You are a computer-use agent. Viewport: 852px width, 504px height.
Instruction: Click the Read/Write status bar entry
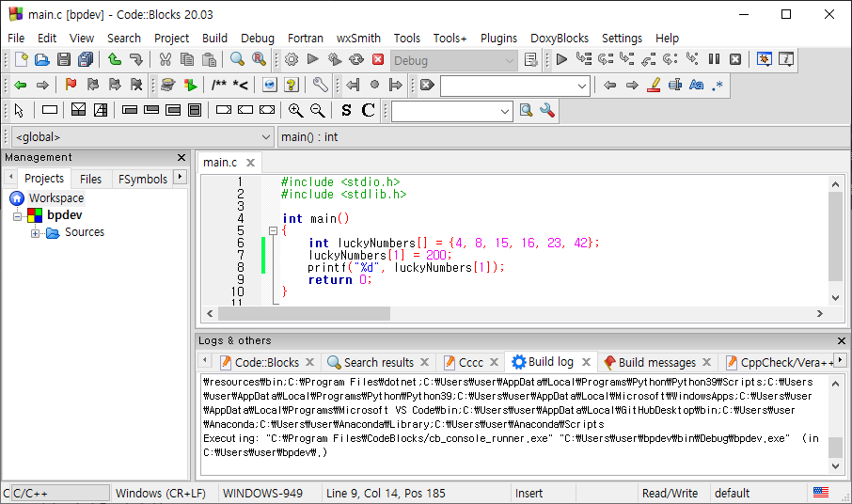pyautogui.click(x=670, y=493)
